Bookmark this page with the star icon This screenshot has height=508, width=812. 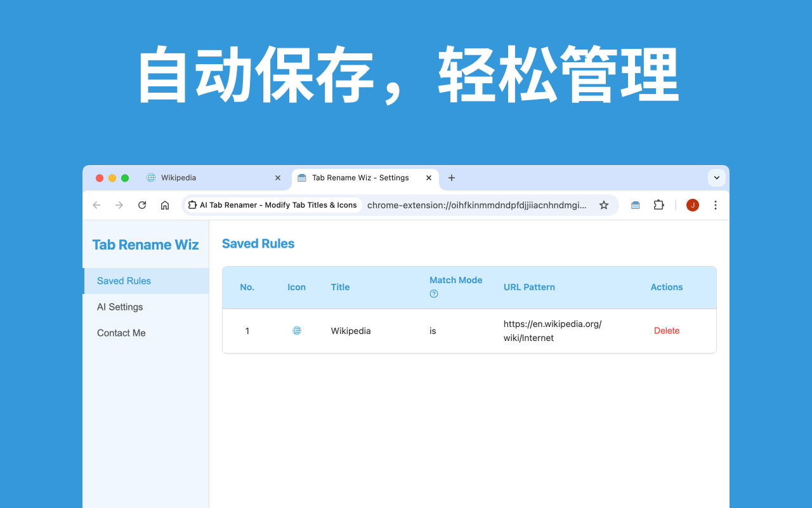(604, 205)
